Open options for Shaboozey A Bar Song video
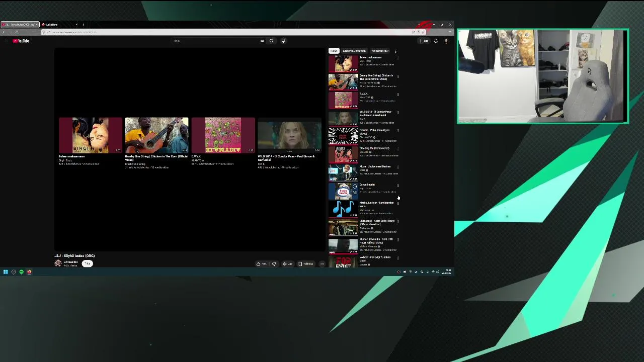644x362 pixels. pos(398,221)
